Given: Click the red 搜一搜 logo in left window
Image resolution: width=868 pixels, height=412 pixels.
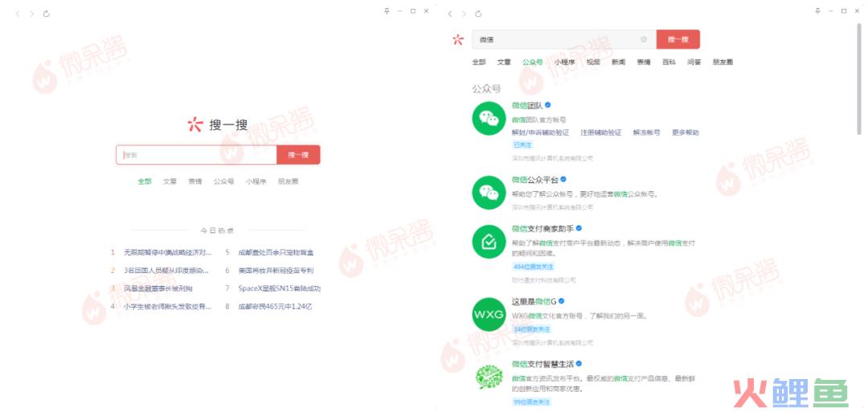Looking at the screenshot, I should [194, 124].
